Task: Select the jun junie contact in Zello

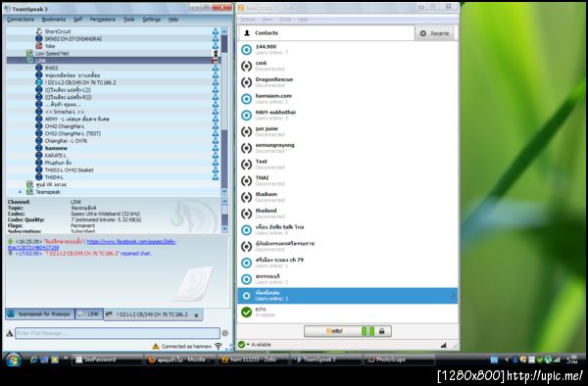Action: click(348, 131)
